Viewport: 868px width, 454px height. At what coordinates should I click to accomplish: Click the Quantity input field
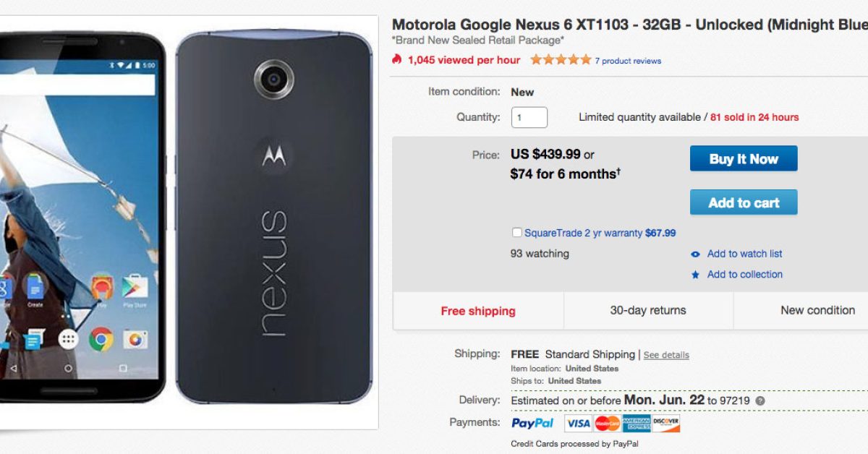[529, 117]
